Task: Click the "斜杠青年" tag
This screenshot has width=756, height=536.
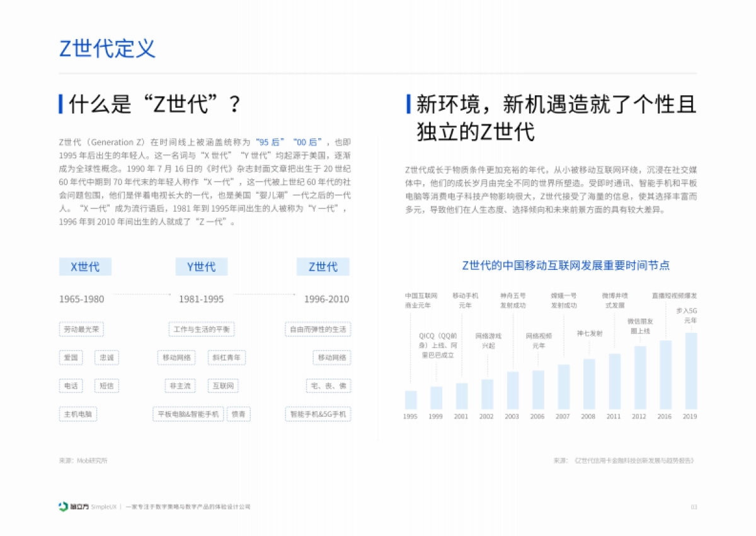Action: click(x=226, y=358)
